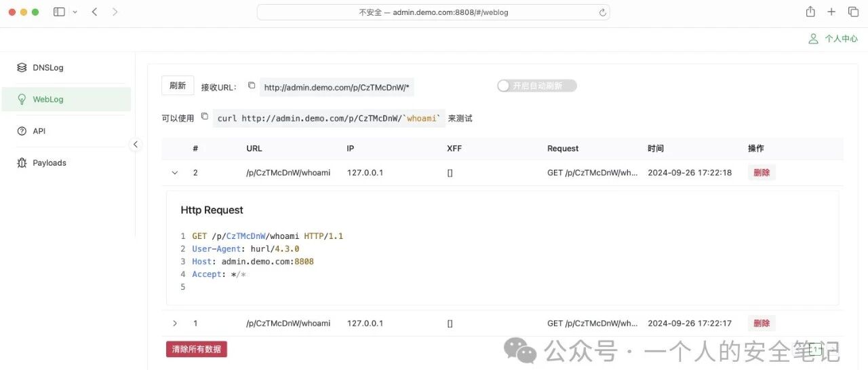Delete the 17:22:18 log entry

(x=762, y=172)
